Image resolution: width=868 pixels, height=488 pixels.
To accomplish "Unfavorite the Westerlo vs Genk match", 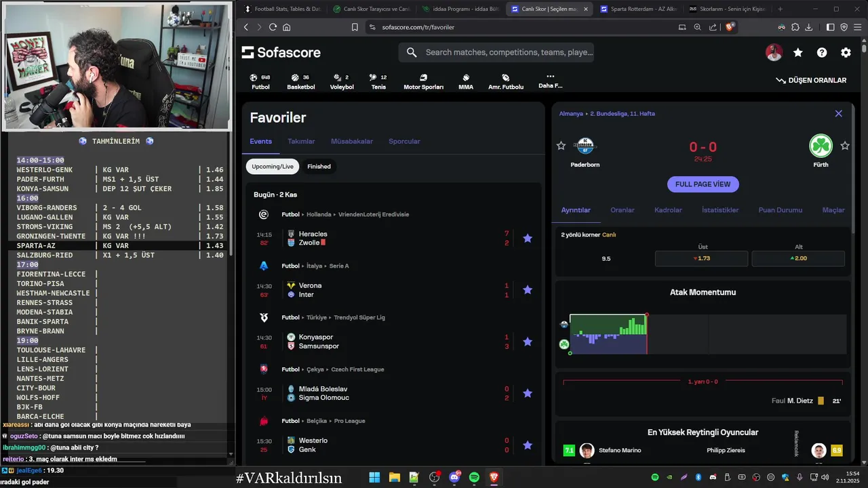I will click(x=528, y=445).
